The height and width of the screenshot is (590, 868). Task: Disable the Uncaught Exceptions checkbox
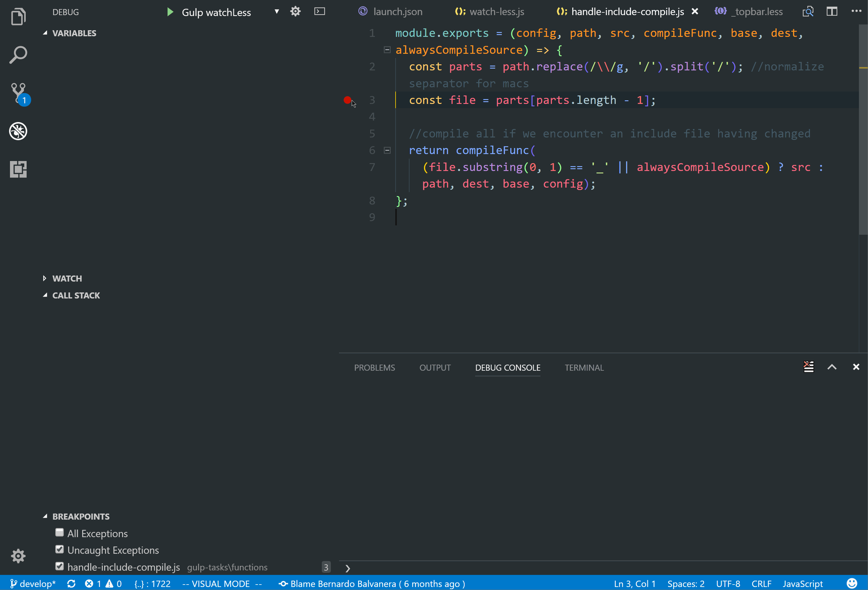pyautogui.click(x=59, y=549)
